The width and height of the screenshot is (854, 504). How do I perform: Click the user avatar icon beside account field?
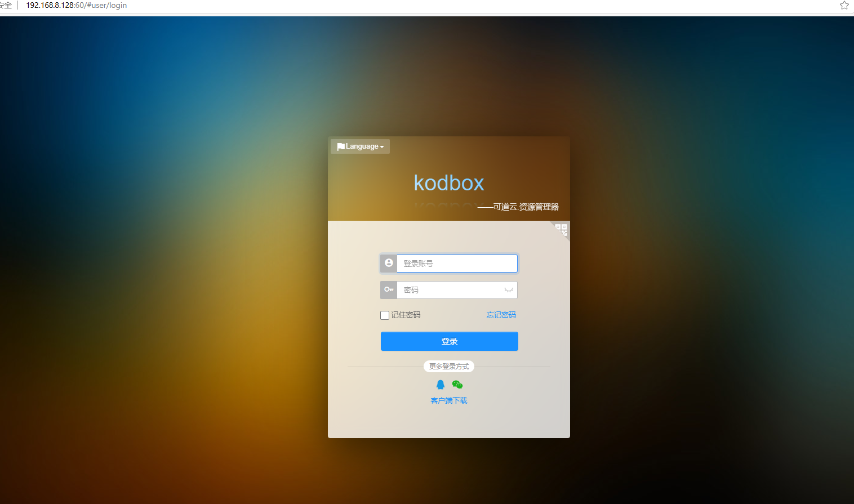(389, 263)
